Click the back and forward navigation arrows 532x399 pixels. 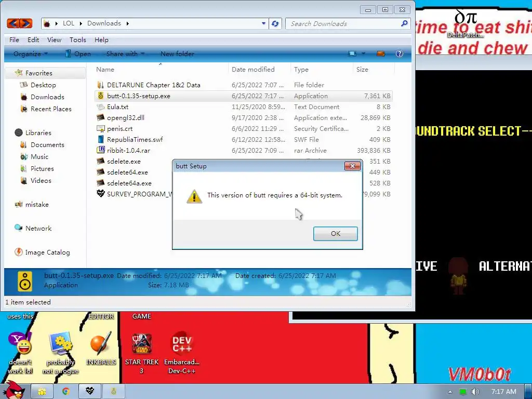pyautogui.click(x=20, y=23)
